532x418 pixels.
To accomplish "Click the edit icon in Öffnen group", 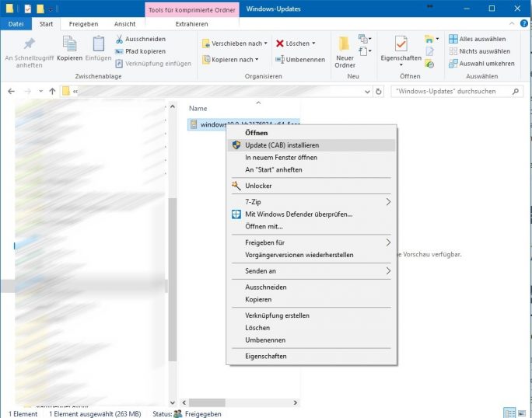I will 429,51.
